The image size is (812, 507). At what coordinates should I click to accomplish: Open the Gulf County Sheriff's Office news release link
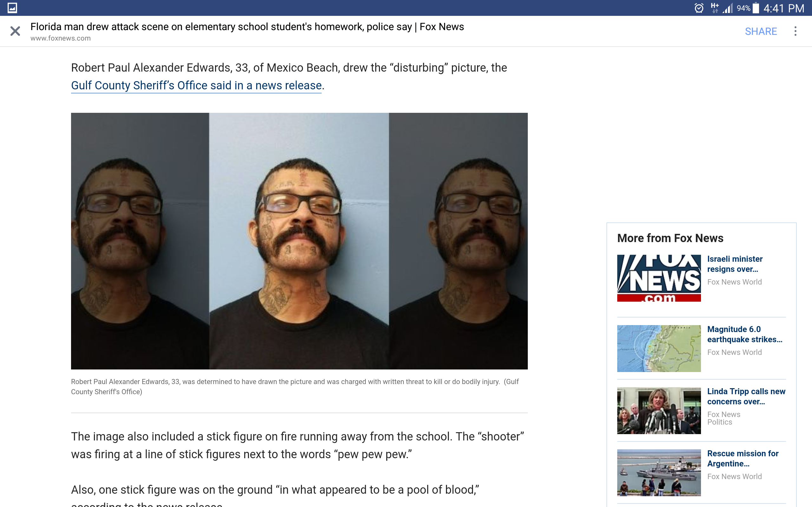(x=196, y=86)
